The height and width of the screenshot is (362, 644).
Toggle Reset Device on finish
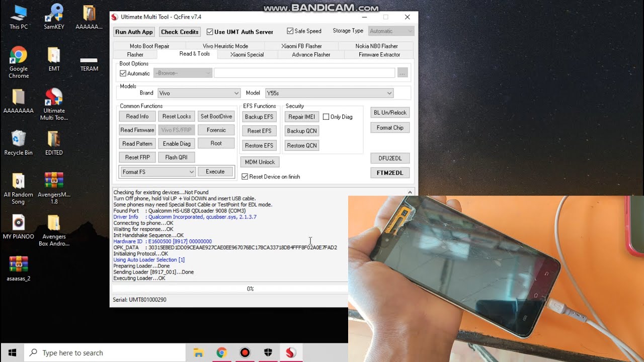click(x=245, y=176)
